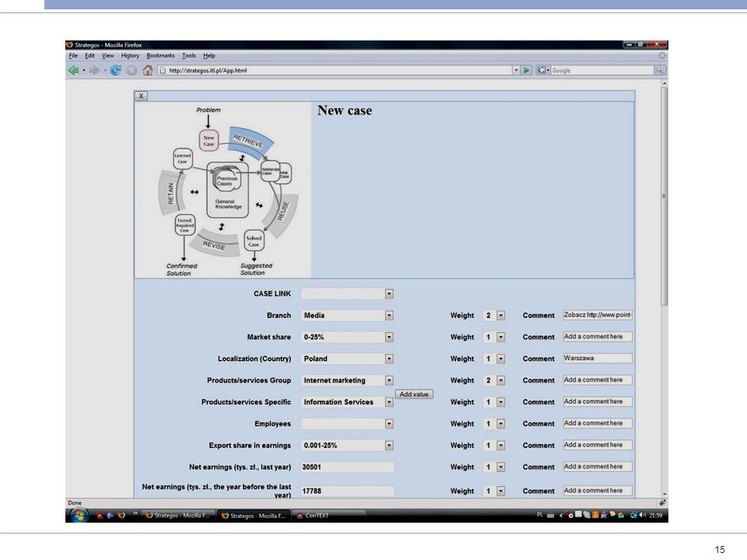Open the History menu
This screenshot has height=560, width=747.
click(130, 56)
